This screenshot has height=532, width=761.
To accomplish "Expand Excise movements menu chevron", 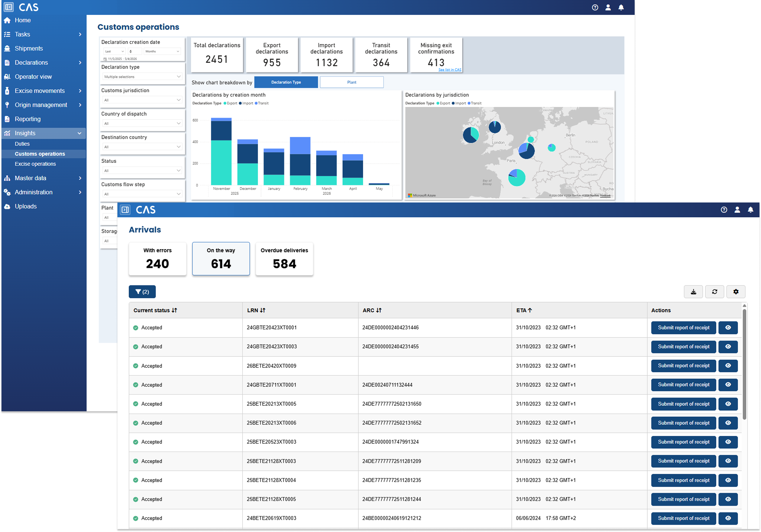I will click(x=80, y=91).
